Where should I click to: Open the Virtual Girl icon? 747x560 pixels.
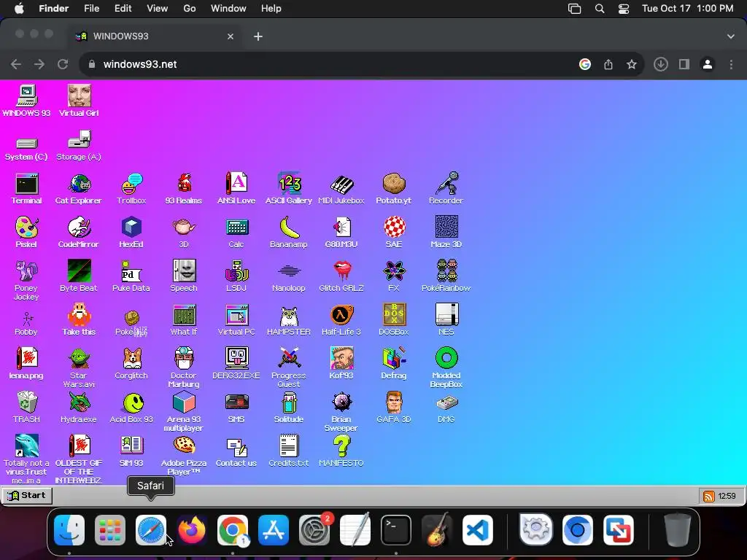pyautogui.click(x=79, y=101)
